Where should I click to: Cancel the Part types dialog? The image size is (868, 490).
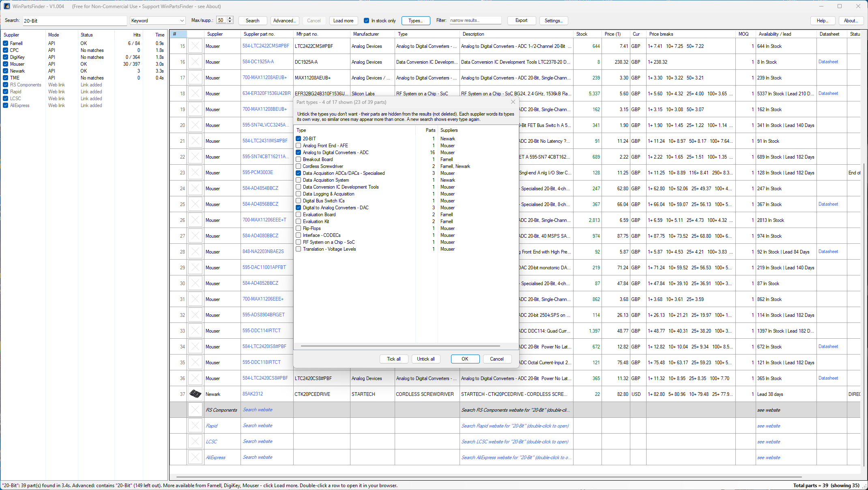click(x=496, y=359)
